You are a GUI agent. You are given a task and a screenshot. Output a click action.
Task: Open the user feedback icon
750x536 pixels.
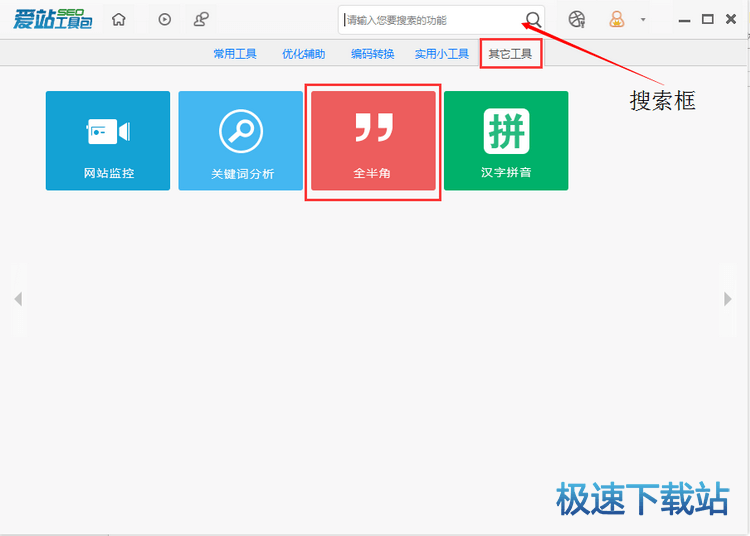(x=201, y=20)
